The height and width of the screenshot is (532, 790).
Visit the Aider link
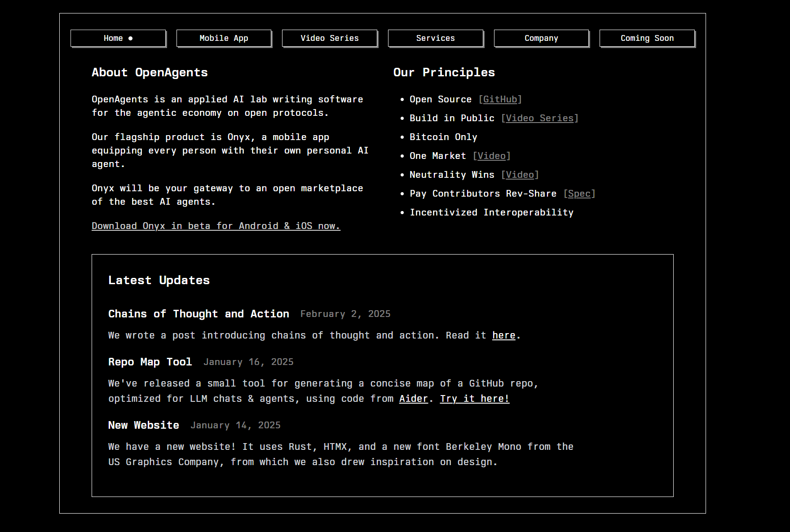tap(413, 399)
